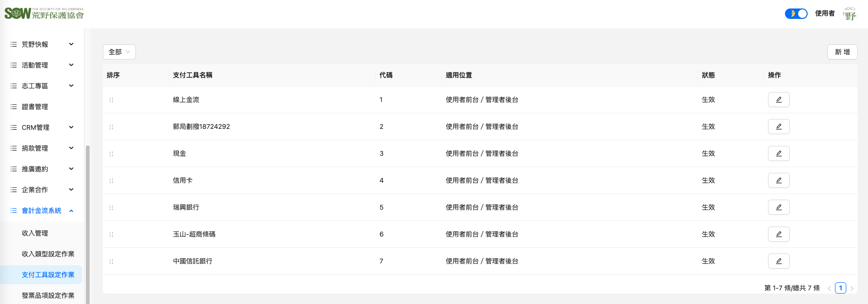The height and width of the screenshot is (304, 868).
Task: Click drag handle of 線上金流 row
Action: click(x=111, y=100)
